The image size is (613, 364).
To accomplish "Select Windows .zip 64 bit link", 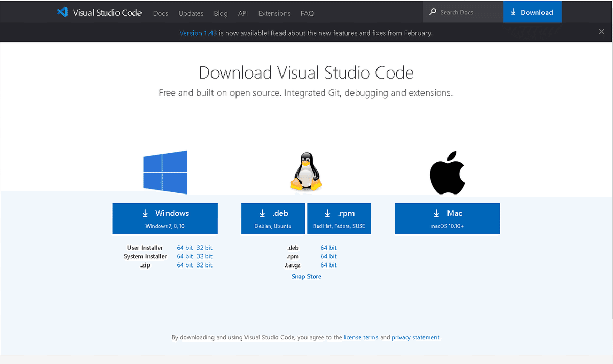I will click(185, 265).
